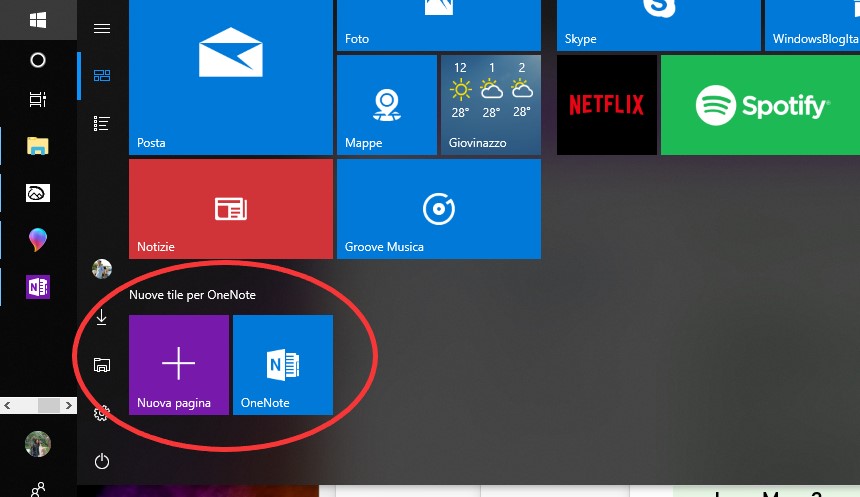Viewport: 860px width, 497px height.
Task: Click the taskbar scrollbar thumb
Action: coord(48,405)
